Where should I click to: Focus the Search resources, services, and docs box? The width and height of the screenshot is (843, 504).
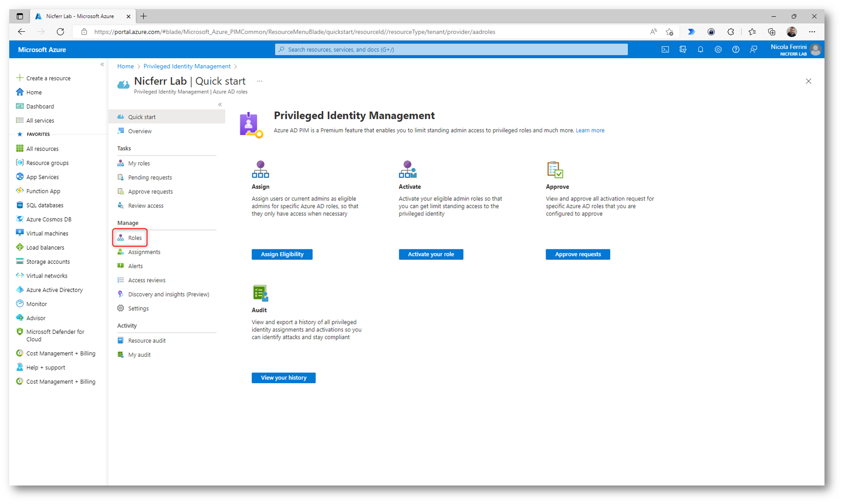pyautogui.click(x=451, y=49)
